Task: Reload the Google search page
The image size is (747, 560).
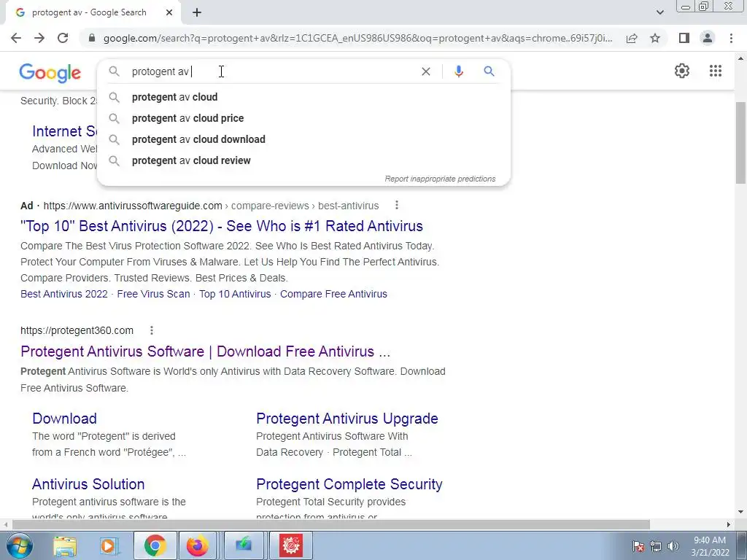Action: 63,38
